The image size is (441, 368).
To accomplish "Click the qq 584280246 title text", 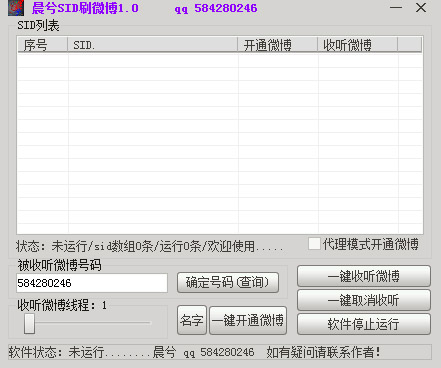I will 216,8.
